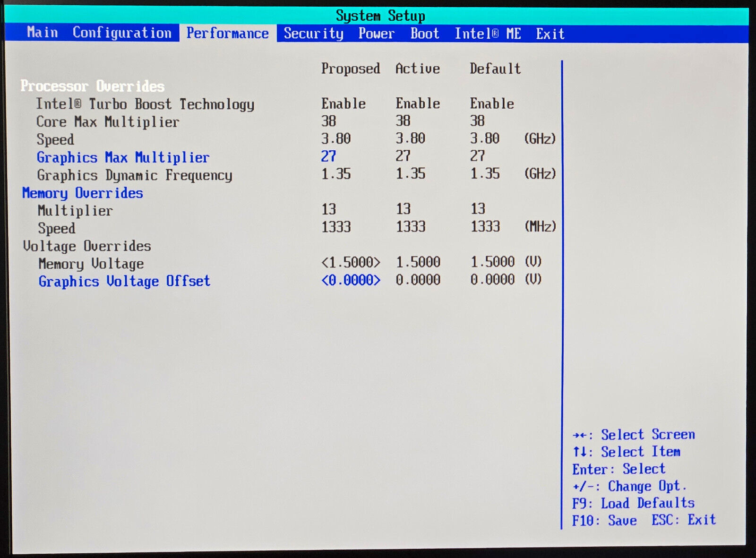Click the Memory Voltage label
The width and height of the screenshot is (756, 558).
click(x=91, y=264)
